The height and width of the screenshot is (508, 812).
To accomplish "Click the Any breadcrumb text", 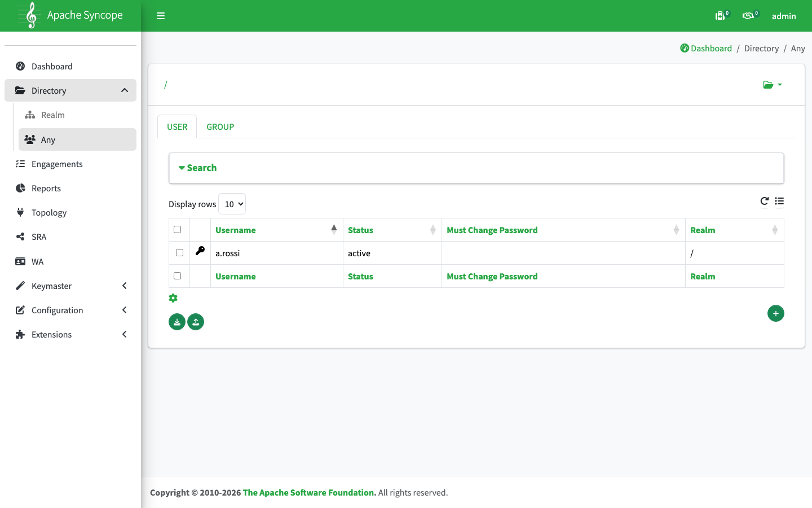I will pos(798,49).
